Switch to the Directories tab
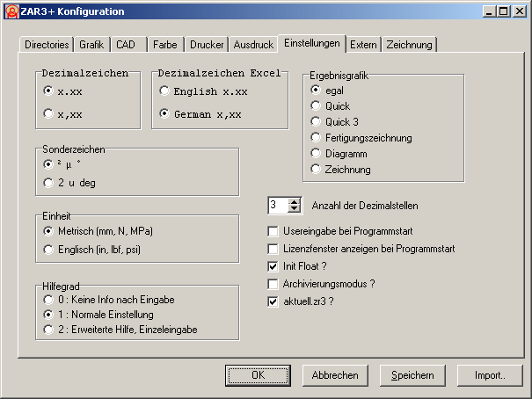This screenshot has width=532, height=399. coord(47,44)
